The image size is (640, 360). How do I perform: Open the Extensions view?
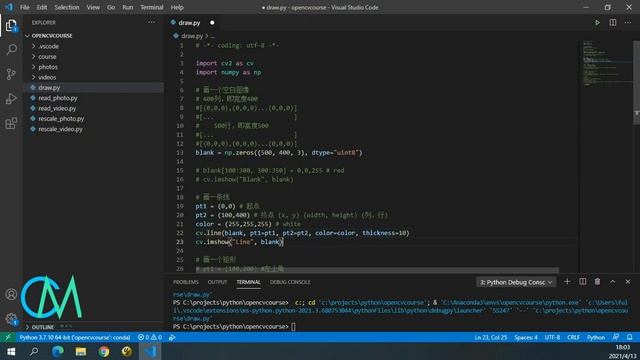click(11, 123)
